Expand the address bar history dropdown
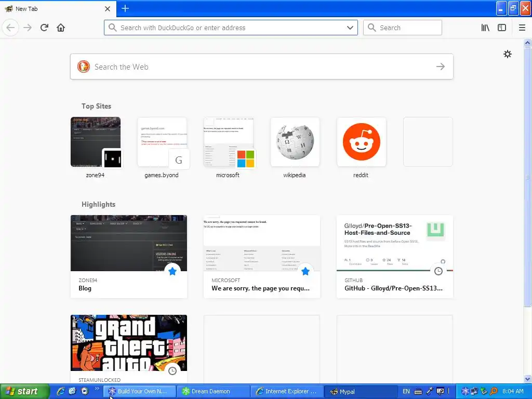Image resolution: width=532 pixels, height=399 pixels. tap(350, 28)
